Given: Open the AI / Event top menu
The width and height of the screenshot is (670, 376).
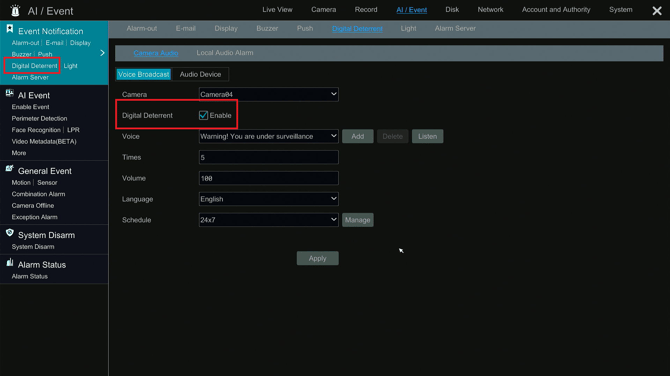Looking at the screenshot, I should point(411,10).
